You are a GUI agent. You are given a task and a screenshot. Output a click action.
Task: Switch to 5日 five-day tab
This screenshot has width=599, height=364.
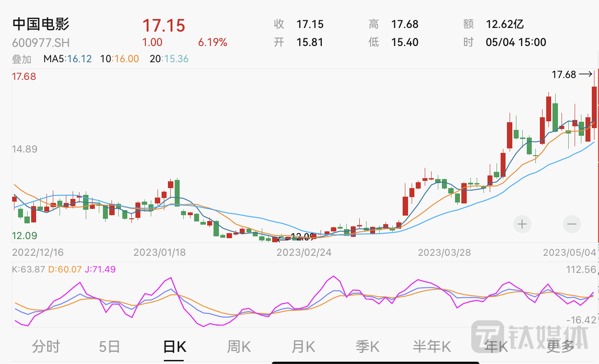tap(110, 346)
